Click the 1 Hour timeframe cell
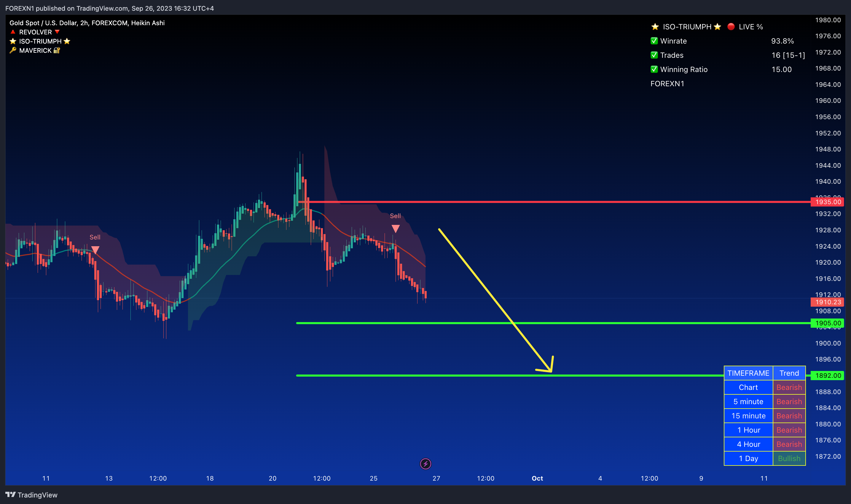 [748, 430]
